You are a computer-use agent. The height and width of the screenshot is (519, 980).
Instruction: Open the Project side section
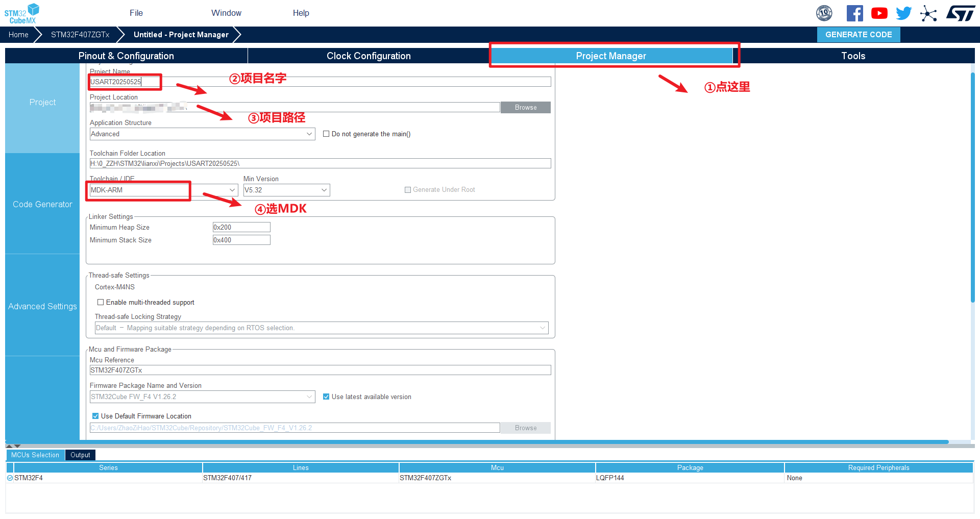(42, 103)
